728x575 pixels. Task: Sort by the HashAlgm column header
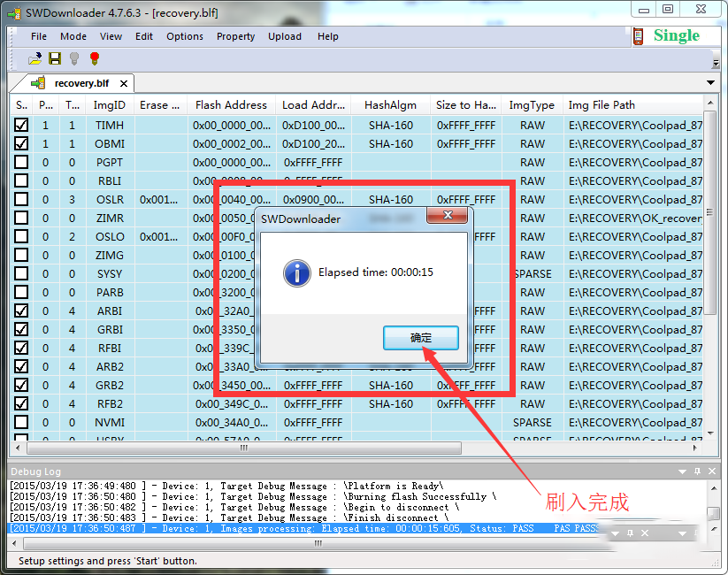point(390,105)
